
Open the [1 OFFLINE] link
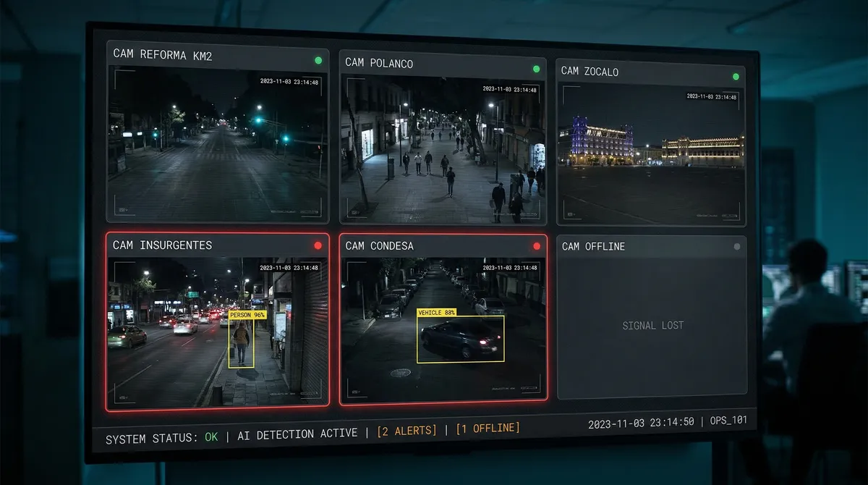(490, 428)
